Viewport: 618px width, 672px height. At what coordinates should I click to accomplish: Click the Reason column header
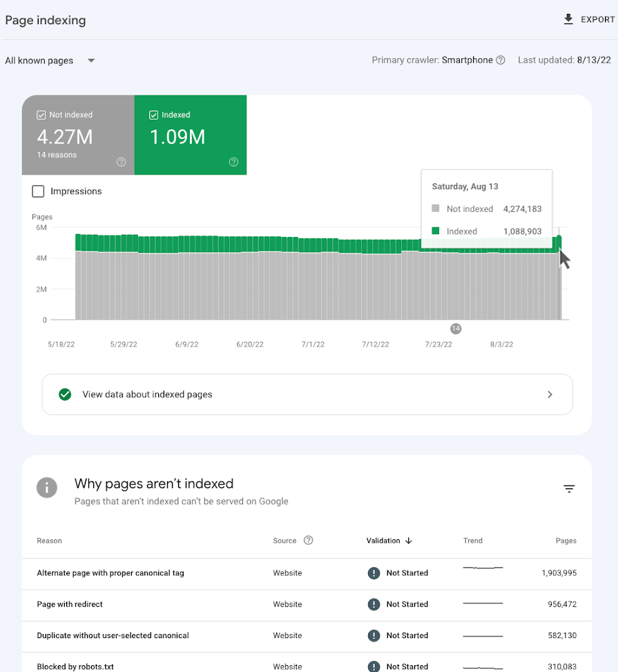[49, 540]
